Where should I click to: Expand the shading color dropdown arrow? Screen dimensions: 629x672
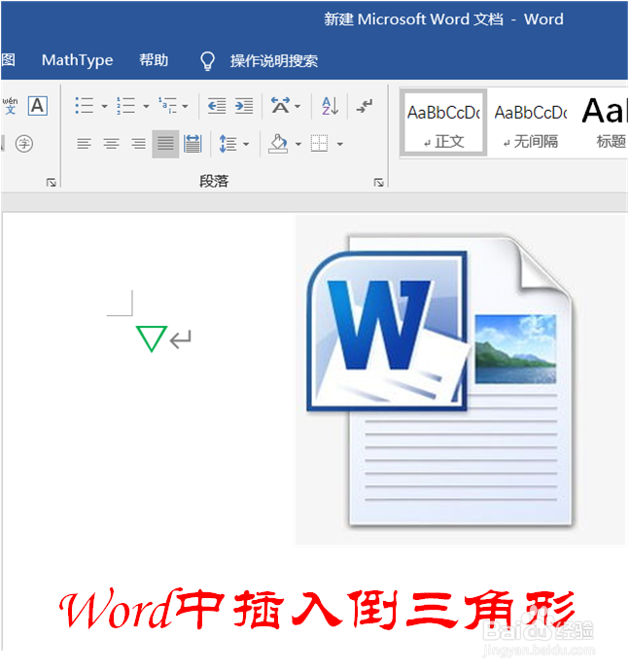[x=298, y=144]
